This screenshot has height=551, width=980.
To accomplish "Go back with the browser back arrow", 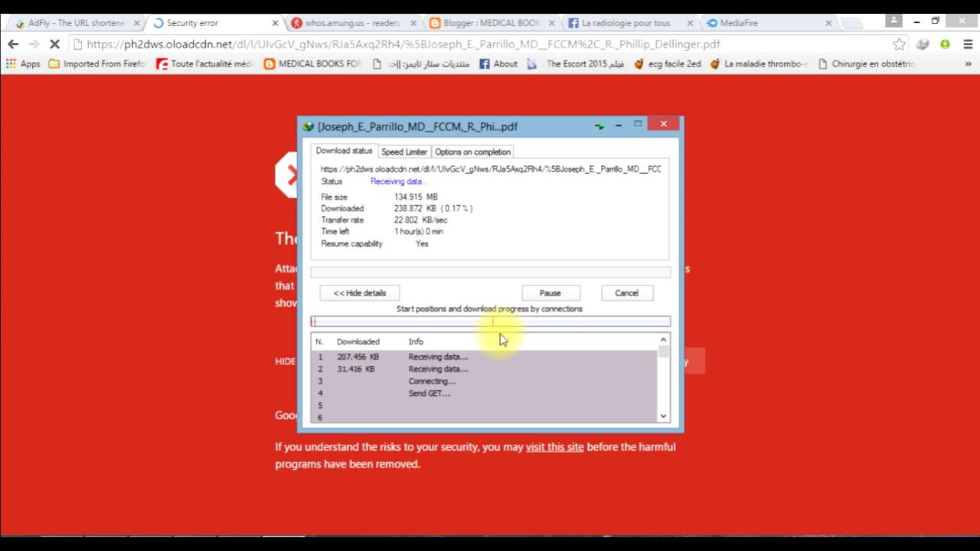I will (13, 44).
